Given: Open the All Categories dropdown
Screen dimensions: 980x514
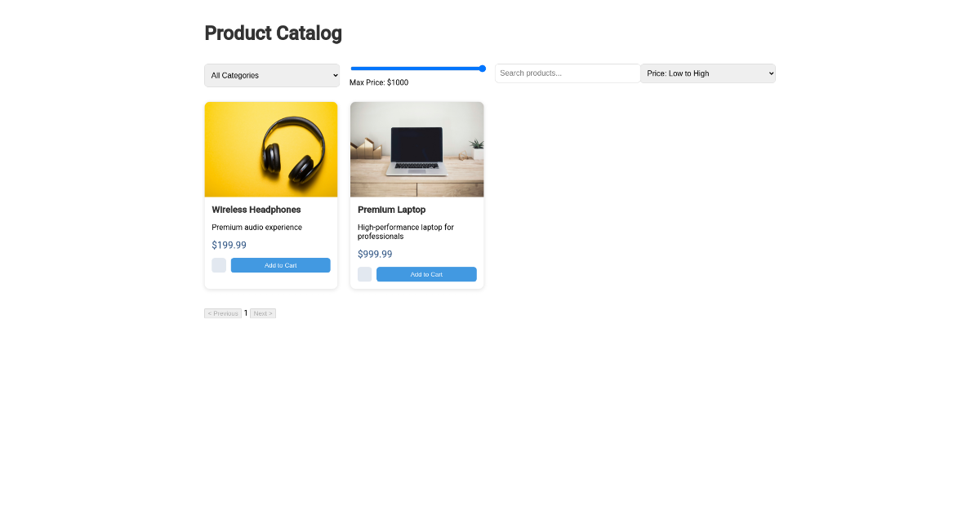Looking at the screenshot, I should point(271,75).
